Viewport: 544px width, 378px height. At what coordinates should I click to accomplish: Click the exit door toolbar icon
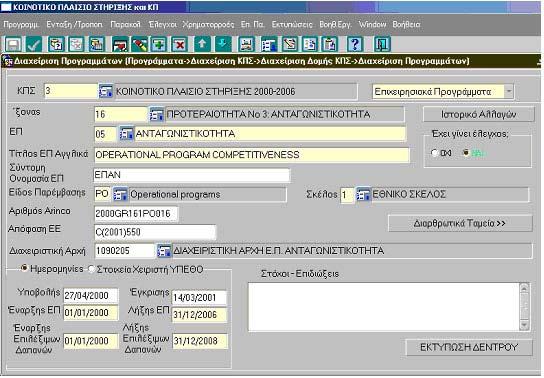[382, 44]
